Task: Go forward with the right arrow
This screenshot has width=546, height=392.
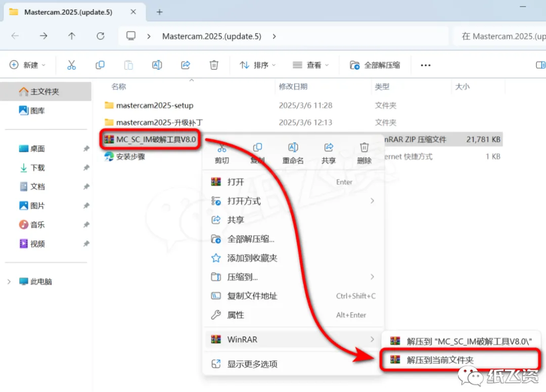Action: coord(43,36)
